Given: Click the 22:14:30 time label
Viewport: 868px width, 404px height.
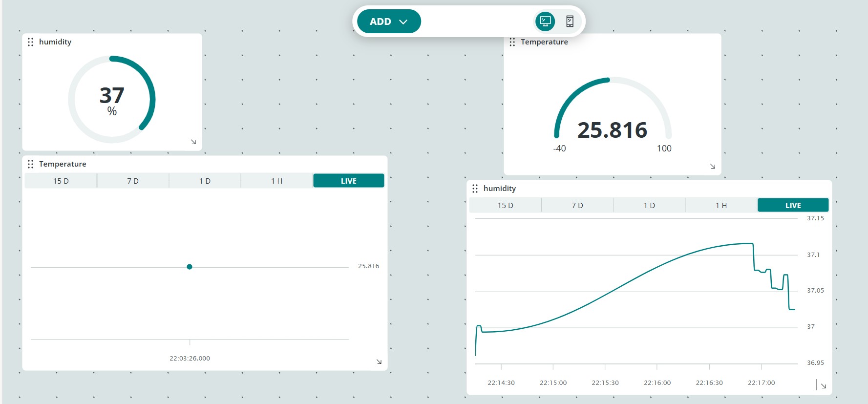Looking at the screenshot, I should tap(501, 383).
